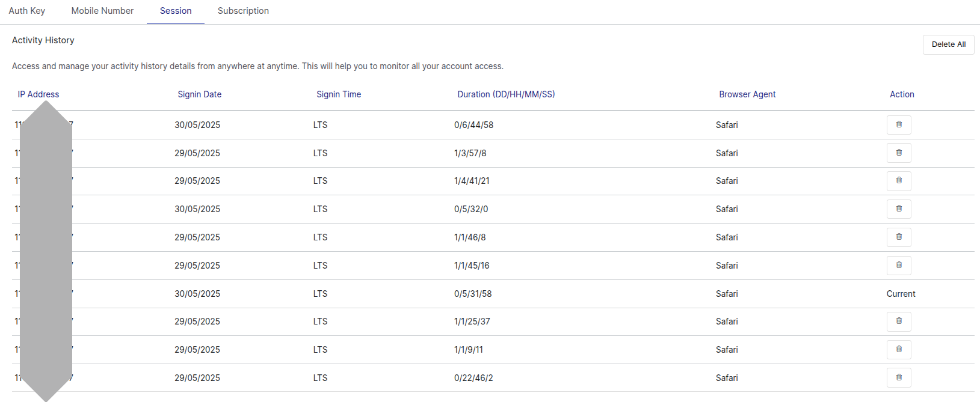Click the Signin Time column header
Screen dimensions: 980x402
[339, 94]
